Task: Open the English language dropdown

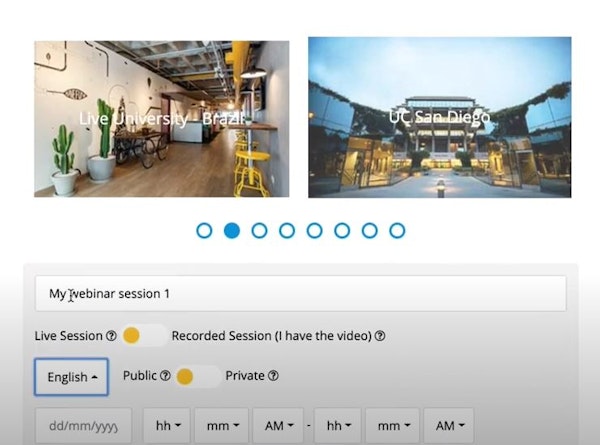Action: [x=72, y=377]
